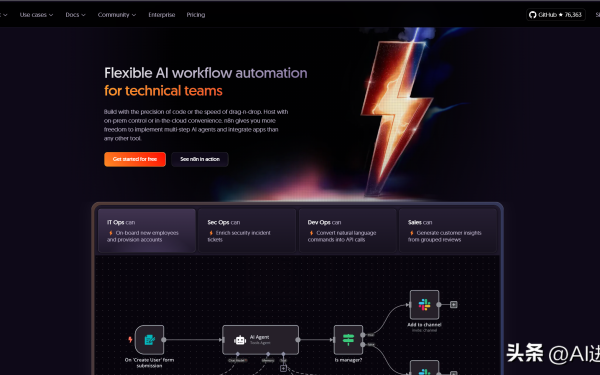Open the Community dropdown menu

[117, 15]
